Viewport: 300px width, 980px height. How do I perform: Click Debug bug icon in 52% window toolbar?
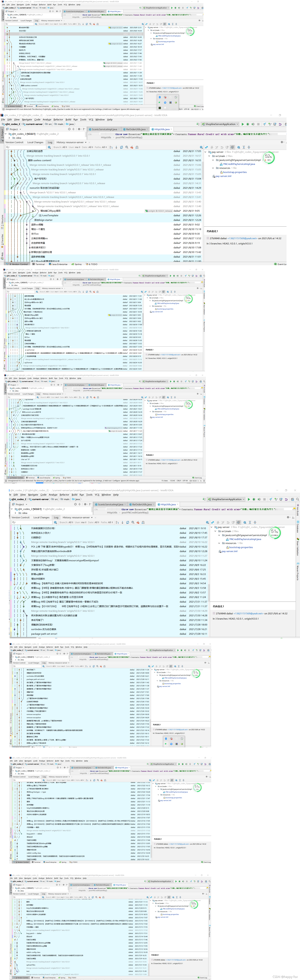click(x=248, y=124)
